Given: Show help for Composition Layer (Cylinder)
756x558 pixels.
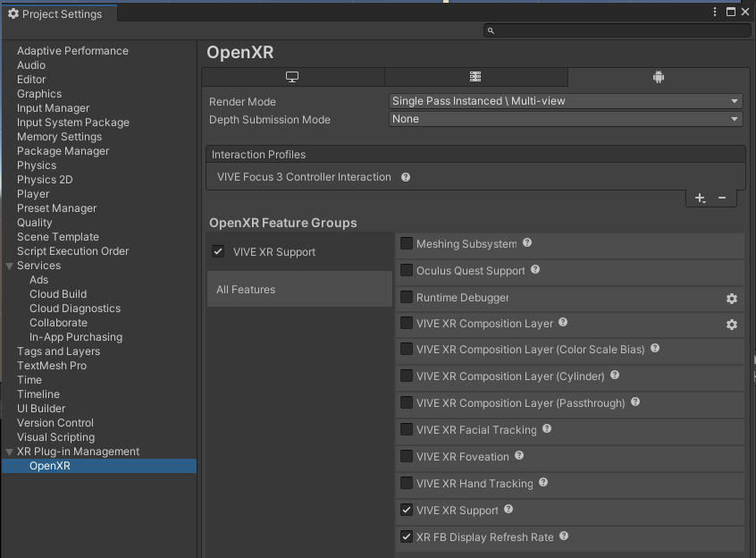Looking at the screenshot, I should (x=614, y=375).
